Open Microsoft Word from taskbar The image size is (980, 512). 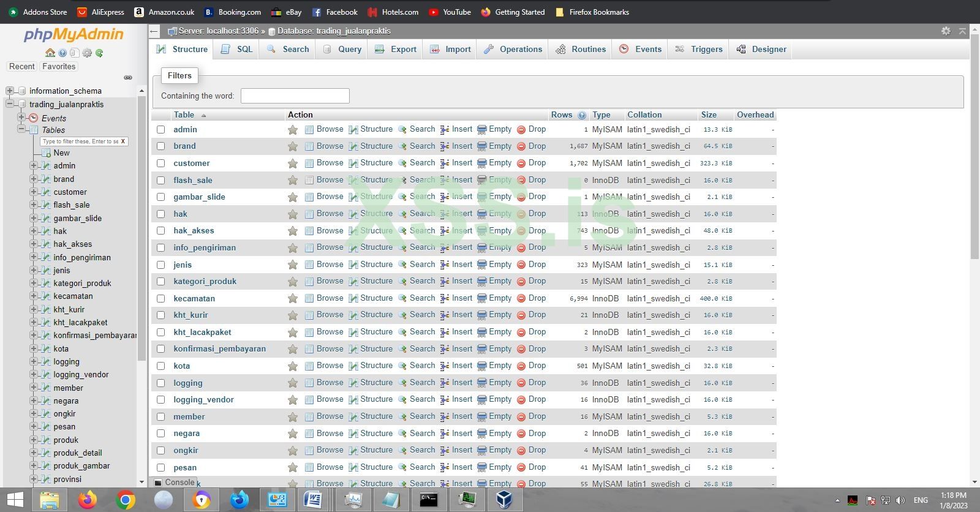point(313,500)
